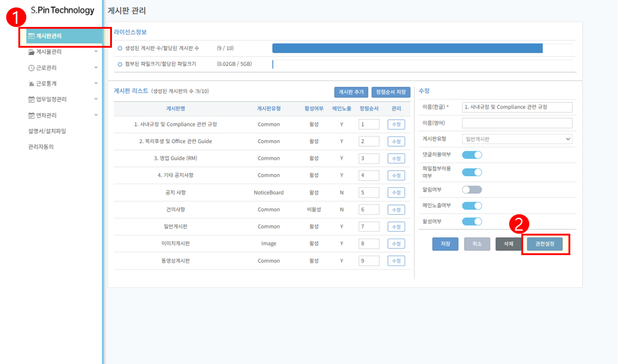Click the 업무일정관리 calendar icon
Image resolution: width=618 pixels, height=364 pixels.
tap(32, 99)
